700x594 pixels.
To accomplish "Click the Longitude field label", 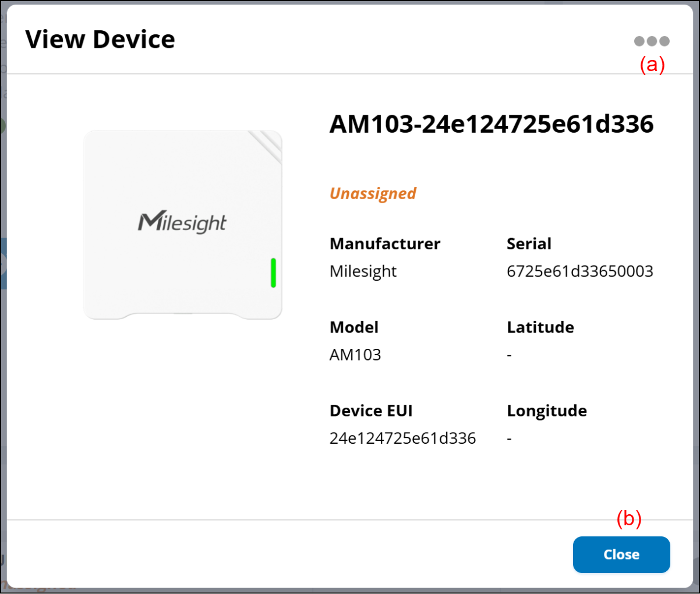I will [546, 411].
